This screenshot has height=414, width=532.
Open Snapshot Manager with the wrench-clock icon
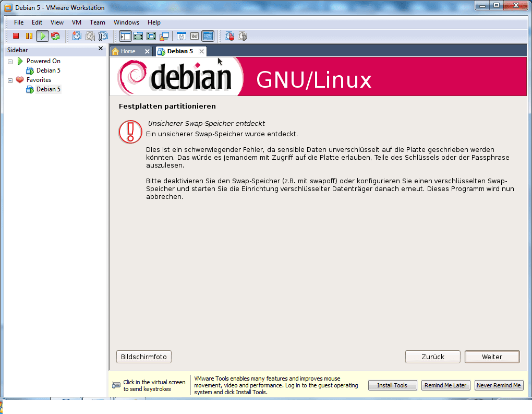point(103,36)
